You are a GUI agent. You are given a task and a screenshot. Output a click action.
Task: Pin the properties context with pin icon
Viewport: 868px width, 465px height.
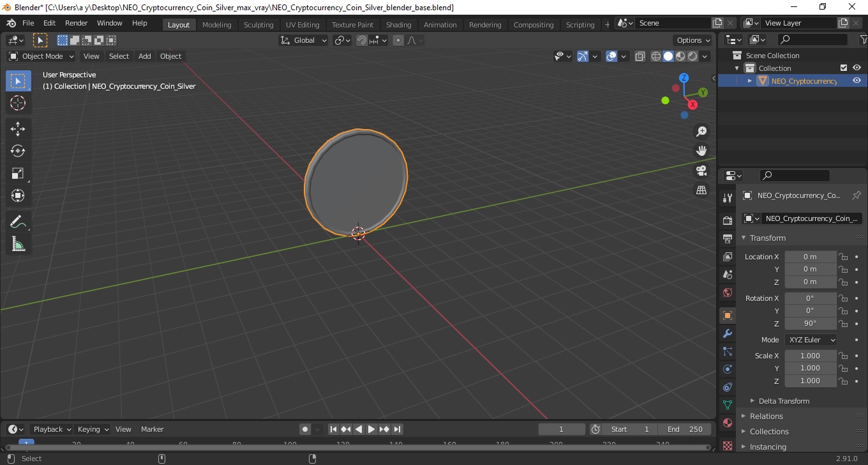[x=857, y=195]
